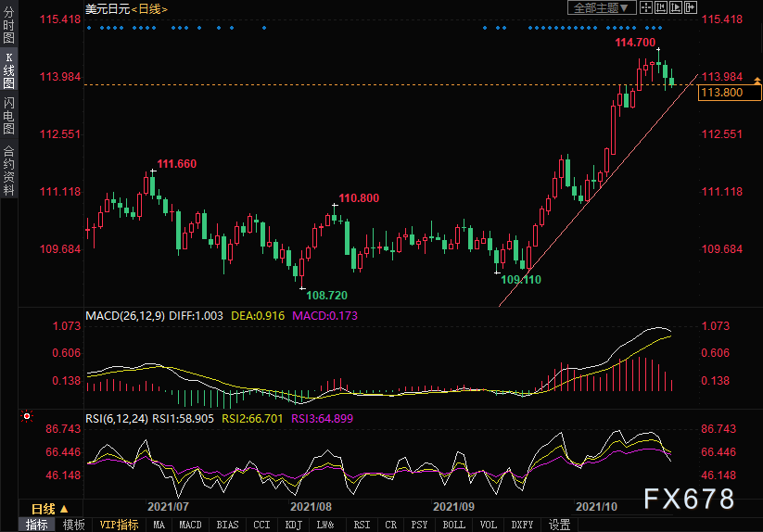Viewport: 763px width, 532px height.
Task: Open the 全部主题 theme dropdown
Action: [x=600, y=7]
